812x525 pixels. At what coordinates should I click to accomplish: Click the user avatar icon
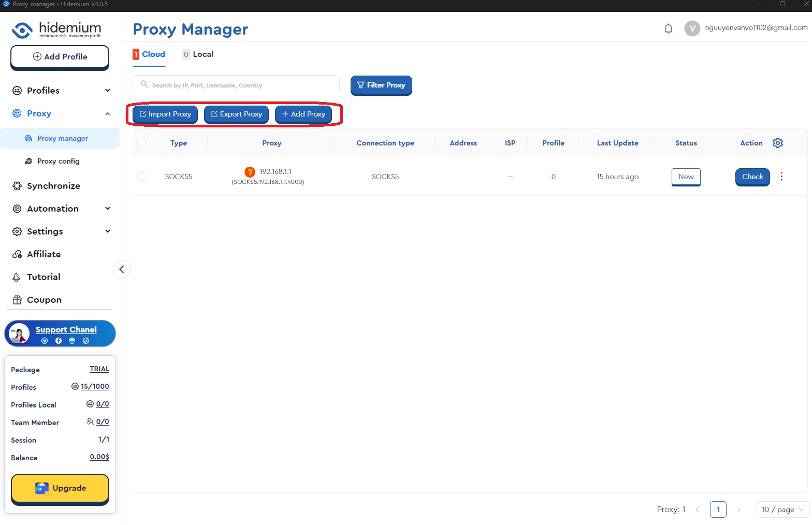coord(692,28)
